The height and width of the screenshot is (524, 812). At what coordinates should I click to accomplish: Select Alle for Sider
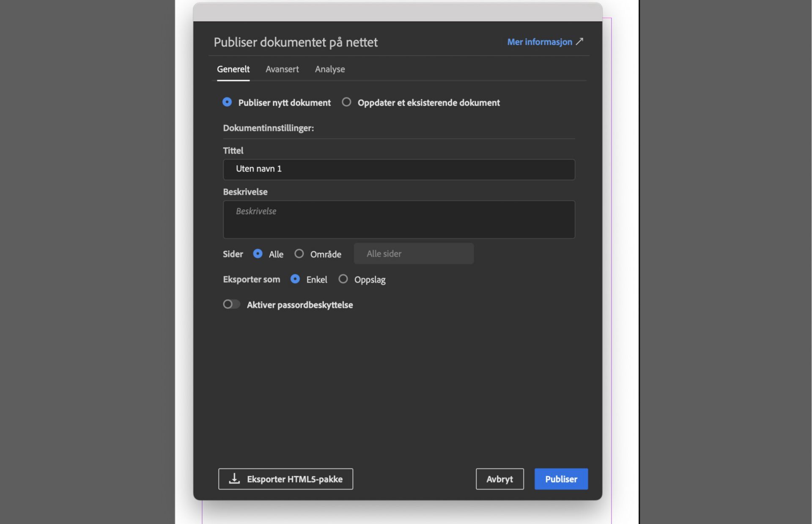pyautogui.click(x=258, y=254)
